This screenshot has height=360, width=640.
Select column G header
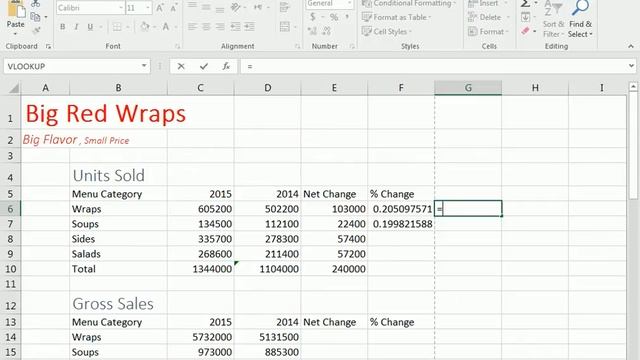(x=468, y=88)
